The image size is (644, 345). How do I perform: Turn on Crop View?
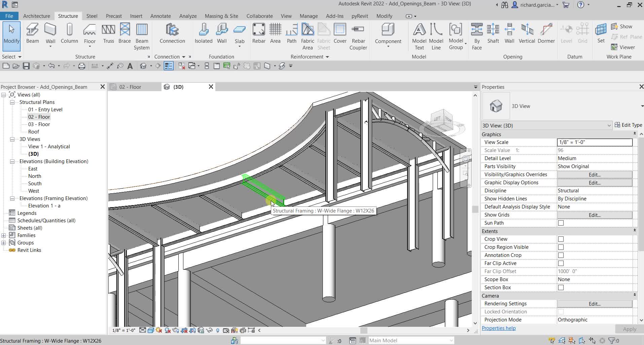click(561, 239)
